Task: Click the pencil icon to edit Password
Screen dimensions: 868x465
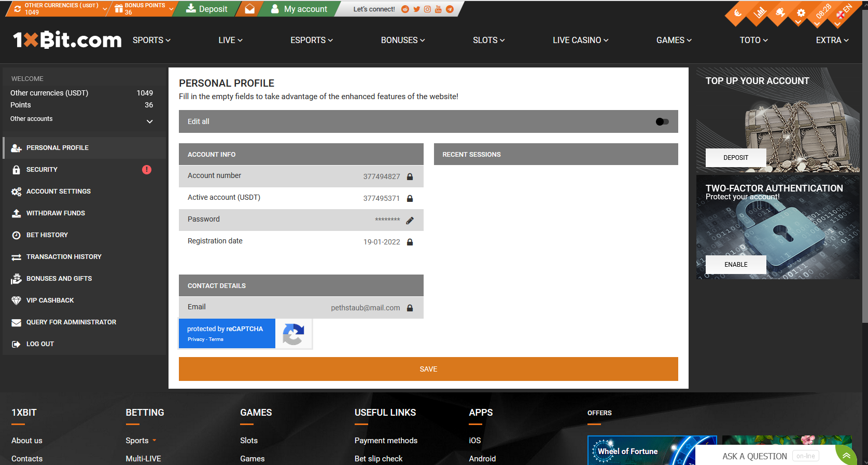Action: (x=410, y=220)
